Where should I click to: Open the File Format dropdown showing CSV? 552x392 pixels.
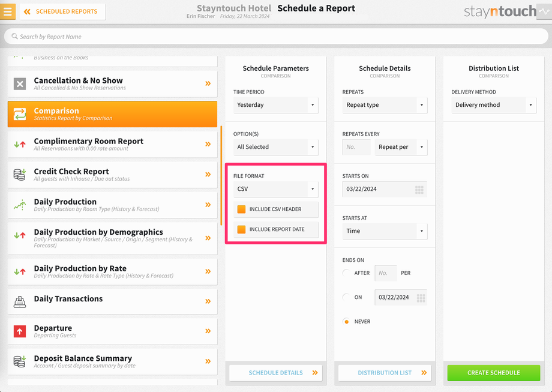click(275, 188)
